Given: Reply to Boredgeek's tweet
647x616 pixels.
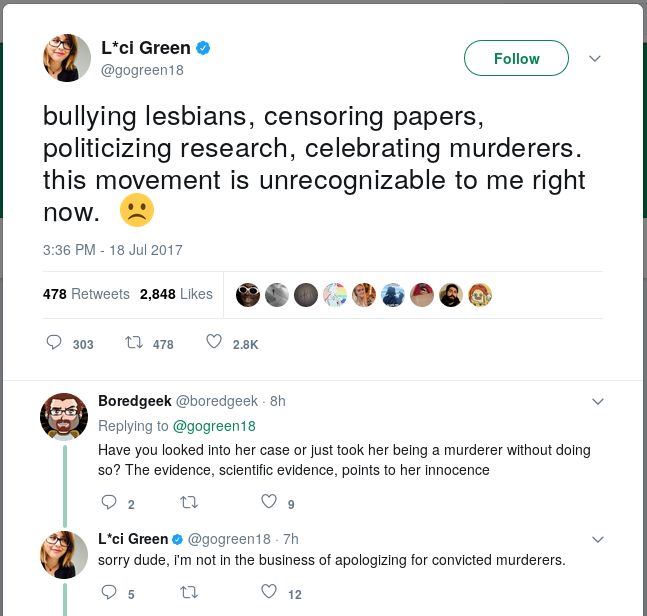Looking at the screenshot, I should 109,502.
